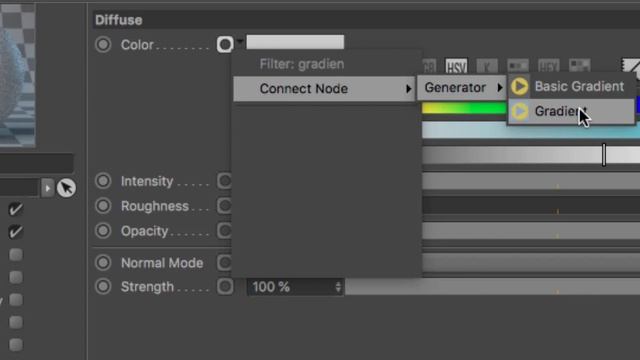Select the Kelvin K mode icon
Screen dimensions: 640x360
tap(487, 66)
